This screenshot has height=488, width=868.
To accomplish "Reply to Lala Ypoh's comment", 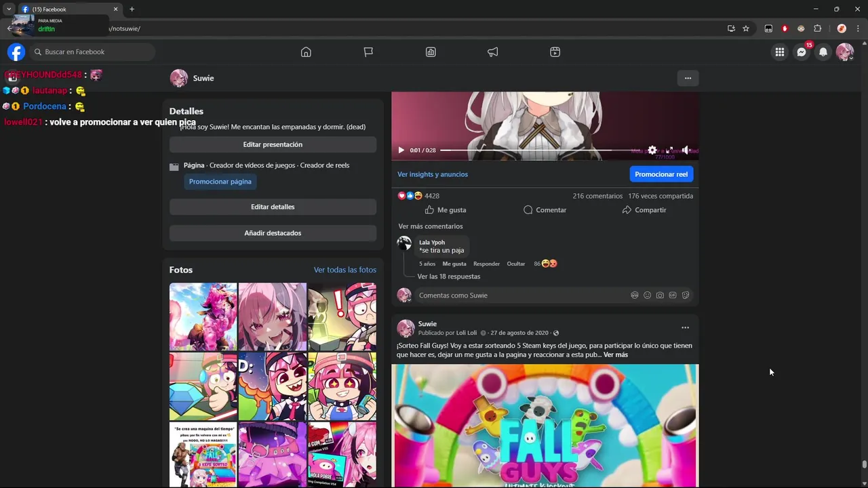I will click(x=486, y=264).
